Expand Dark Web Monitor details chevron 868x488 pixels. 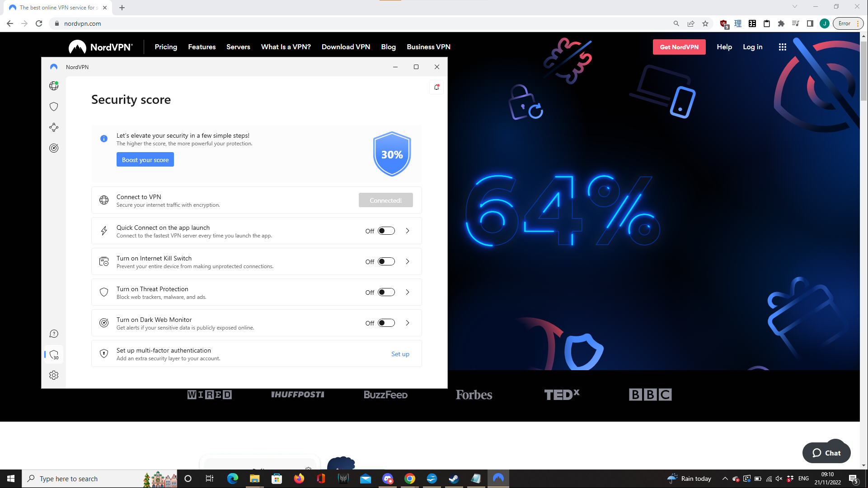[408, 323]
